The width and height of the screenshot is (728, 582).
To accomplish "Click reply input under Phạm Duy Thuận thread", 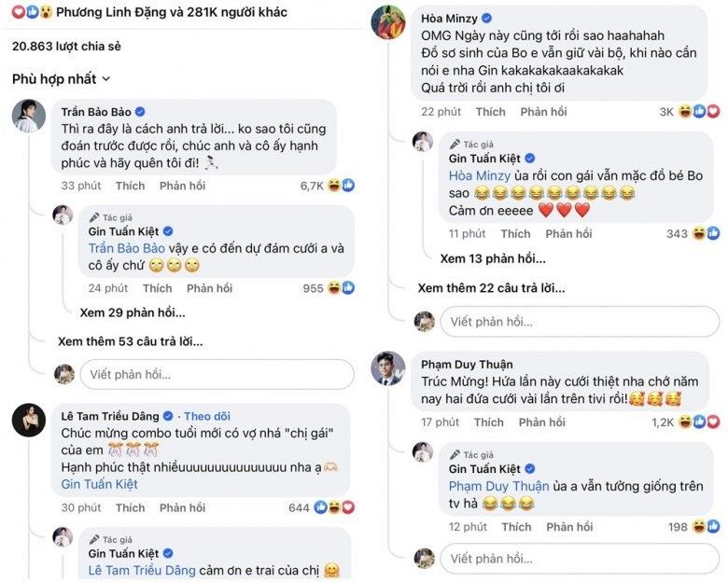I will point(579,558).
